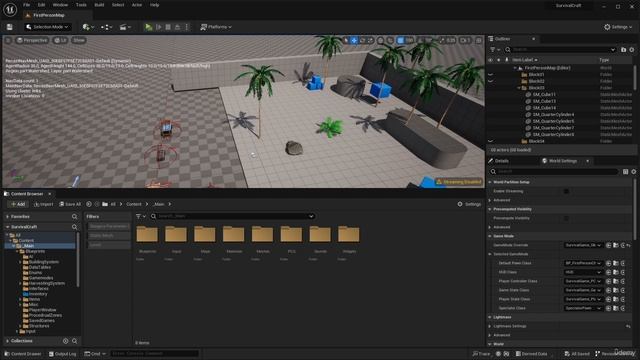Change viewport Perspective view mode

pos(32,40)
